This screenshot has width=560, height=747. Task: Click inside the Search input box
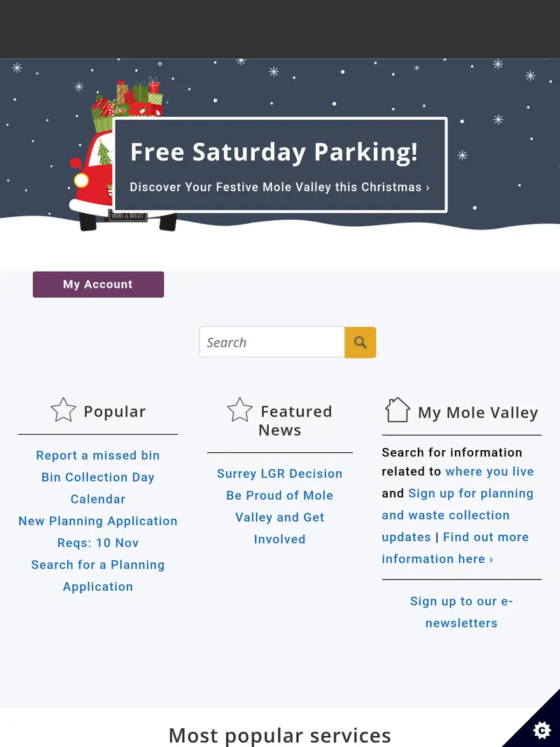(x=272, y=342)
